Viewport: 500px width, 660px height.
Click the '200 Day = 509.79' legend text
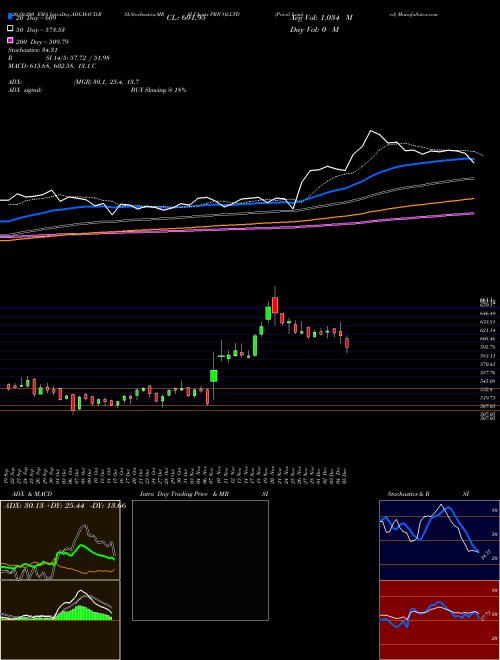(42, 42)
